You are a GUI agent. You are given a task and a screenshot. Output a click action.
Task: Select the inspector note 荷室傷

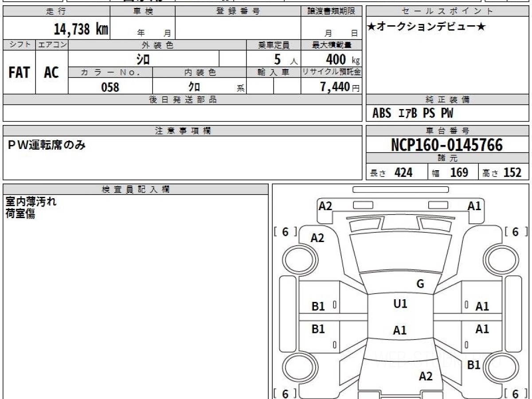[20, 213]
